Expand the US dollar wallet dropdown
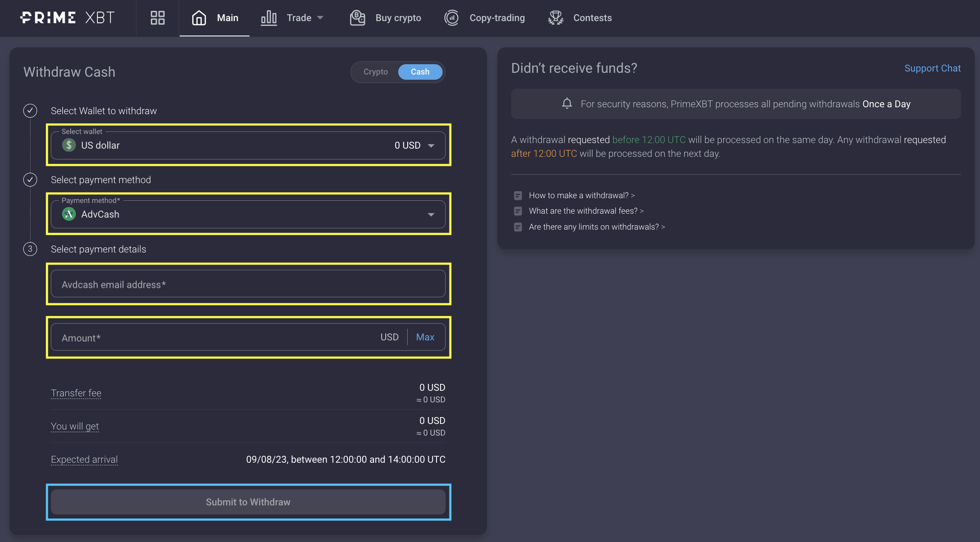Viewport: 980px width, 542px height. (x=431, y=146)
